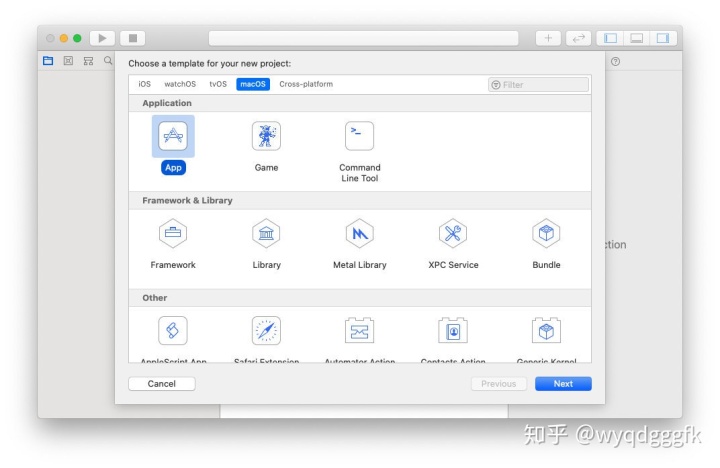The image size is (720, 468).
Task: Open the Library plus button in toolbar
Action: [x=548, y=38]
